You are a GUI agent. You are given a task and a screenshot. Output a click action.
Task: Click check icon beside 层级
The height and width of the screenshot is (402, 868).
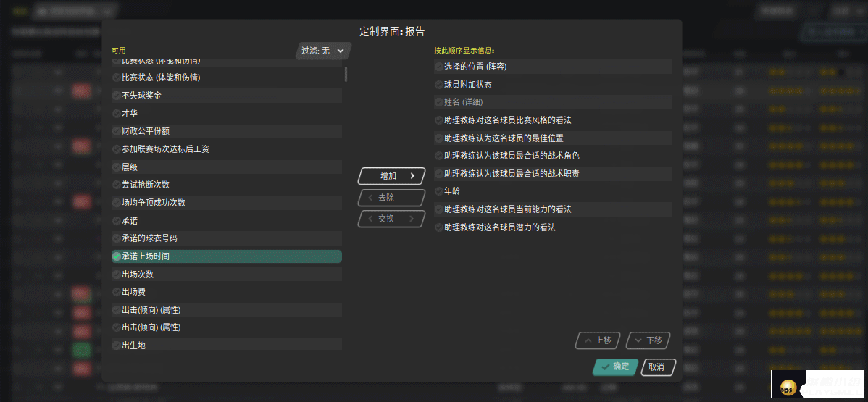tap(116, 167)
